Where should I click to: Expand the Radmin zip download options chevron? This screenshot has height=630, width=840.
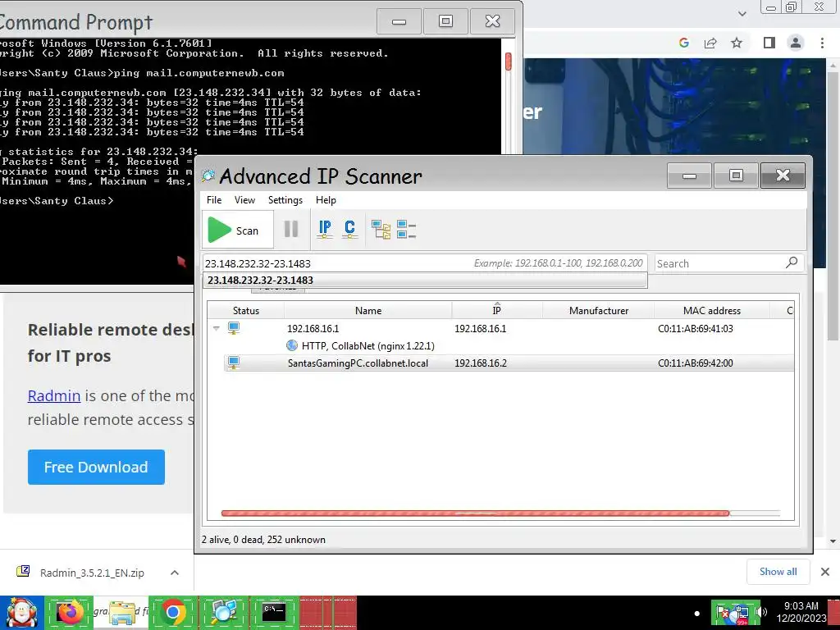175,573
